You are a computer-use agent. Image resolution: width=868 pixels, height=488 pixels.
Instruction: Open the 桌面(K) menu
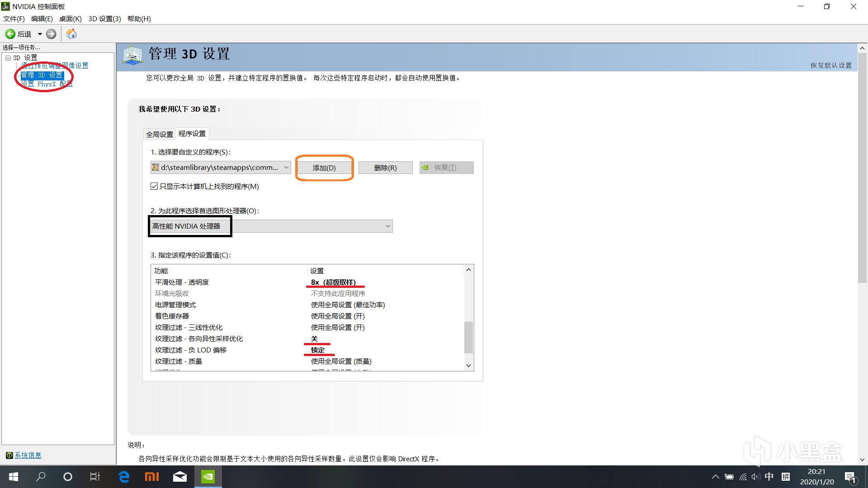[70, 19]
